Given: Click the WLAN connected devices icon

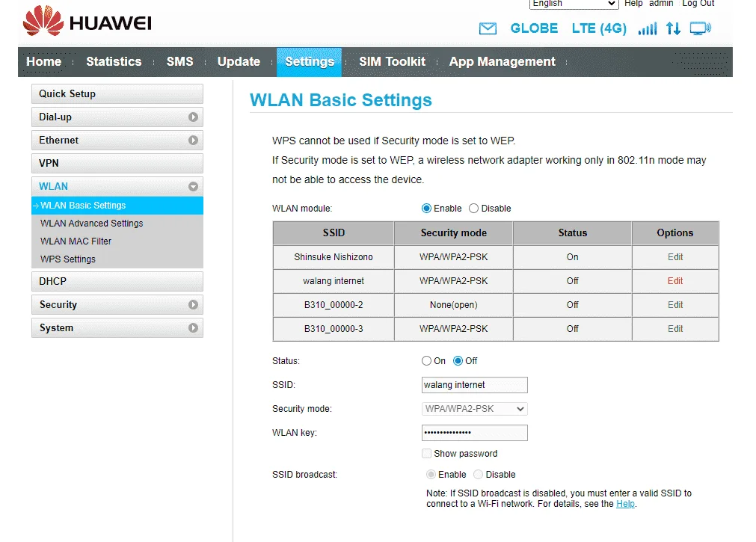Looking at the screenshot, I should (x=700, y=28).
